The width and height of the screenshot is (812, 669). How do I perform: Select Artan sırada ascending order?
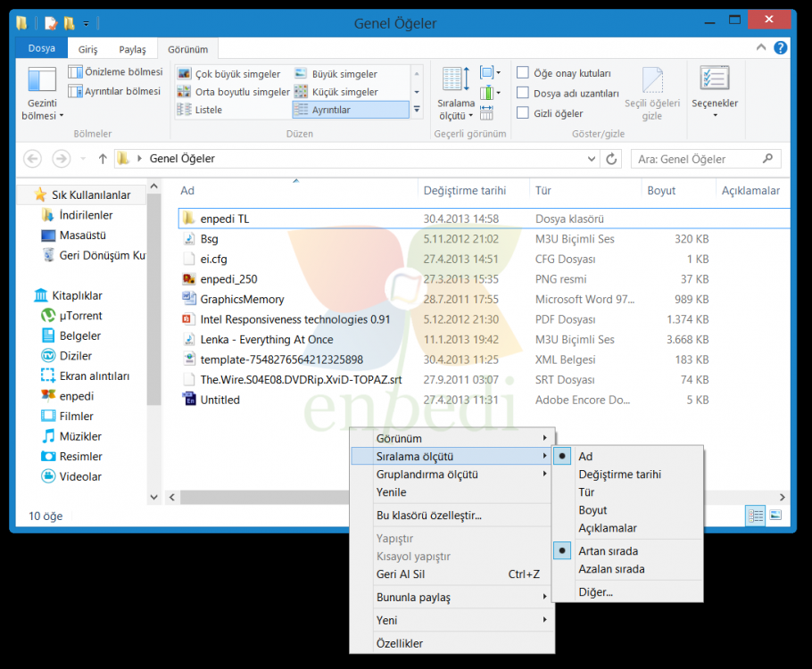[x=627, y=551]
